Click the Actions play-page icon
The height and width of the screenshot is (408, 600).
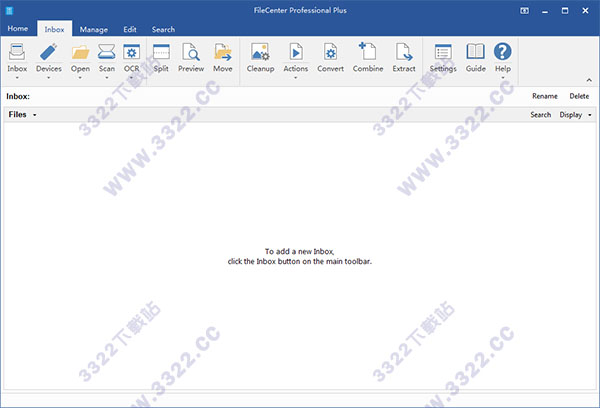[x=296, y=52]
